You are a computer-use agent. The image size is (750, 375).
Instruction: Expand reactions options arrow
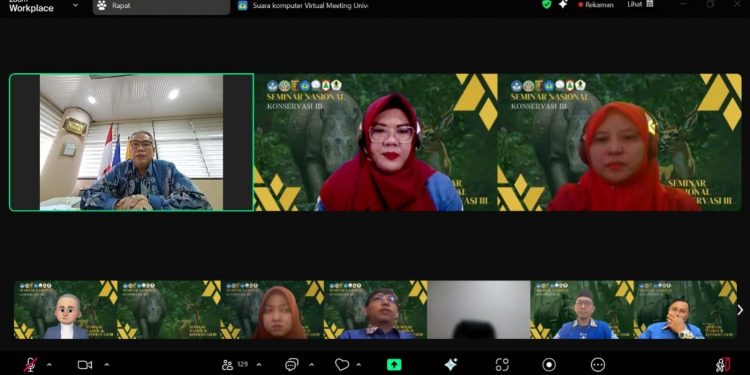pyautogui.click(x=359, y=365)
